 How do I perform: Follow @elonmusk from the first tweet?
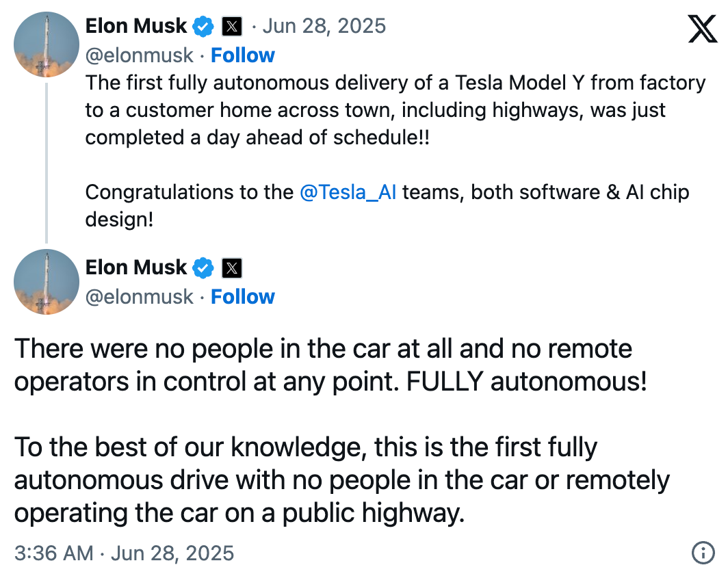(x=243, y=55)
